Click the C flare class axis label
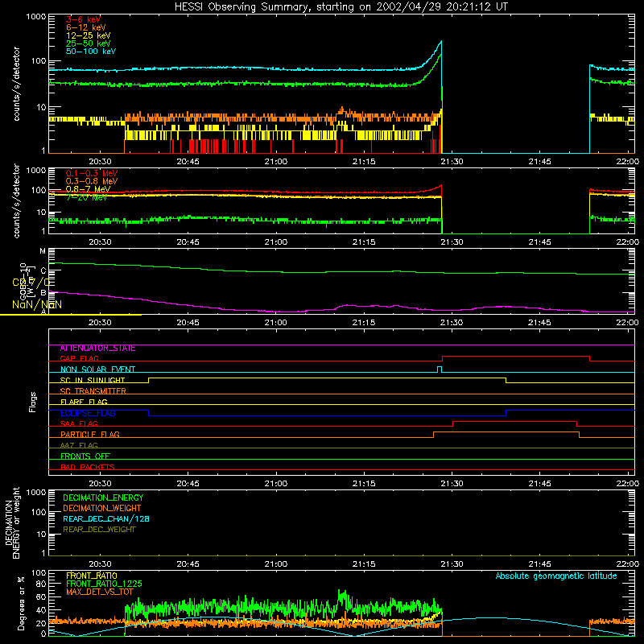The width and height of the screenshot is (644, 644). coord(43,270)
